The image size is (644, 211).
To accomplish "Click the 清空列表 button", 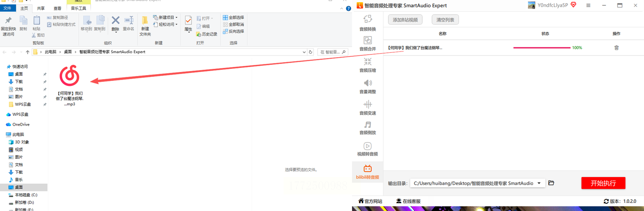I will (445, 20).
